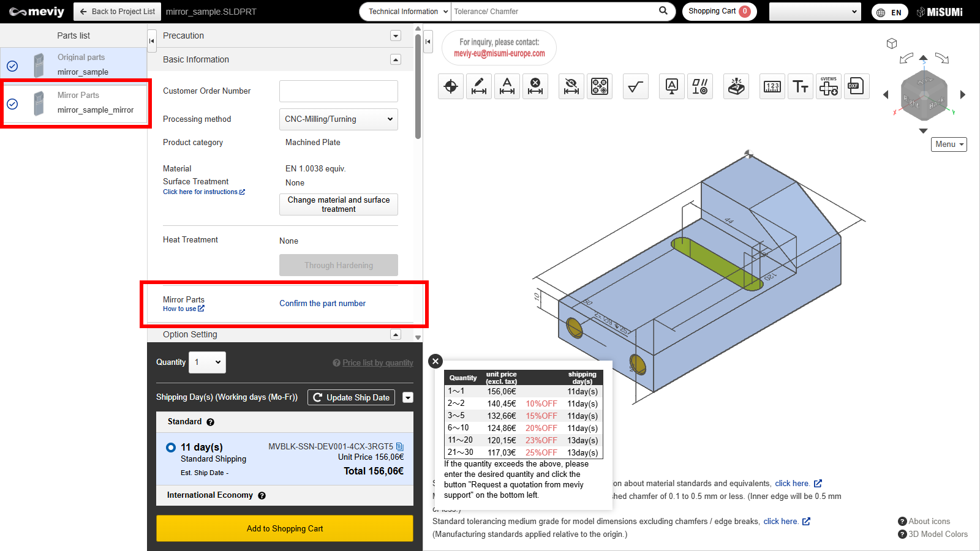Toggle checkmark for mirror_sample_mirror part
Screen dimensions: 980x551
pos(12,104)
